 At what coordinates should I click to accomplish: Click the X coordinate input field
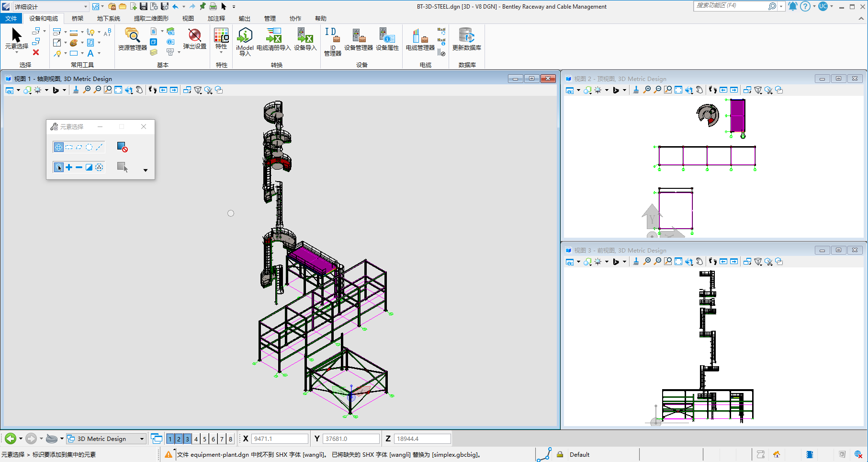point(280,439)
